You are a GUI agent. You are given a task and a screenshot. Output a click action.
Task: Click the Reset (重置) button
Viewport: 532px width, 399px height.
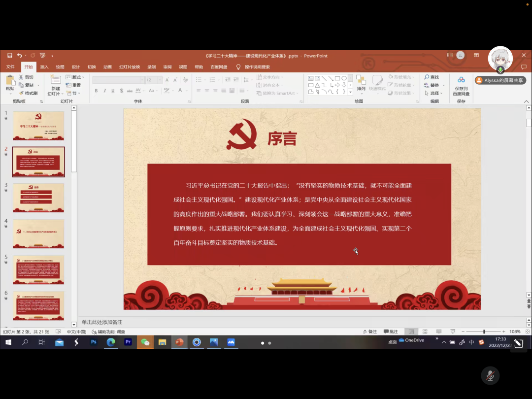pos(73,85)
